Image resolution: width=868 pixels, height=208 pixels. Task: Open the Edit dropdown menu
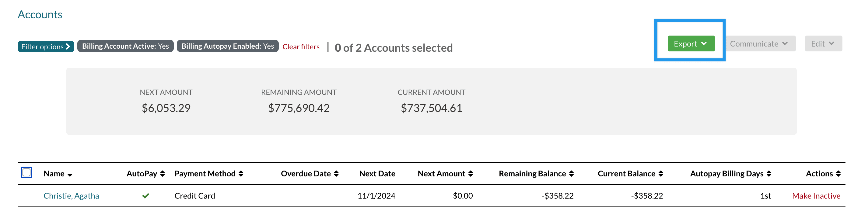click(823, 44)
